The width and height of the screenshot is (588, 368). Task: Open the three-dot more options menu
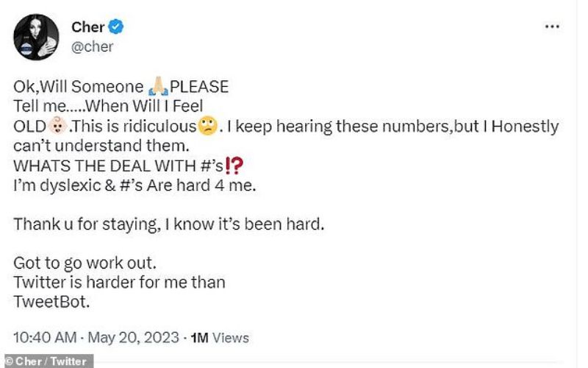[x=552, y=26]
